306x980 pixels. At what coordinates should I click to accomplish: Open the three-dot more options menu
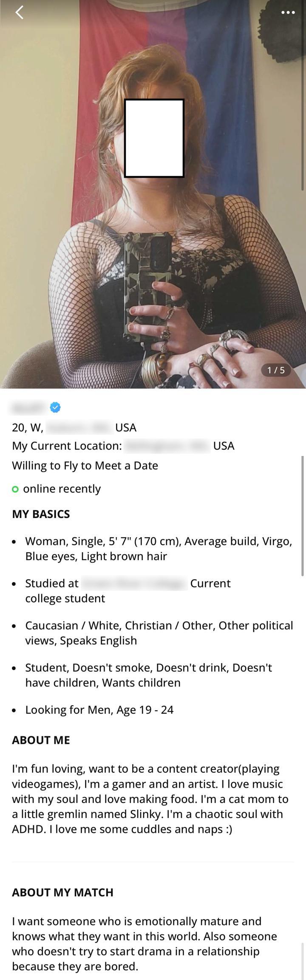click(x=288, y=12)
